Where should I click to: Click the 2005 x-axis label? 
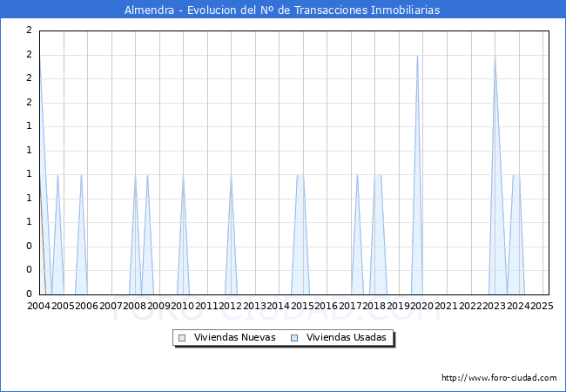point(63,306)
